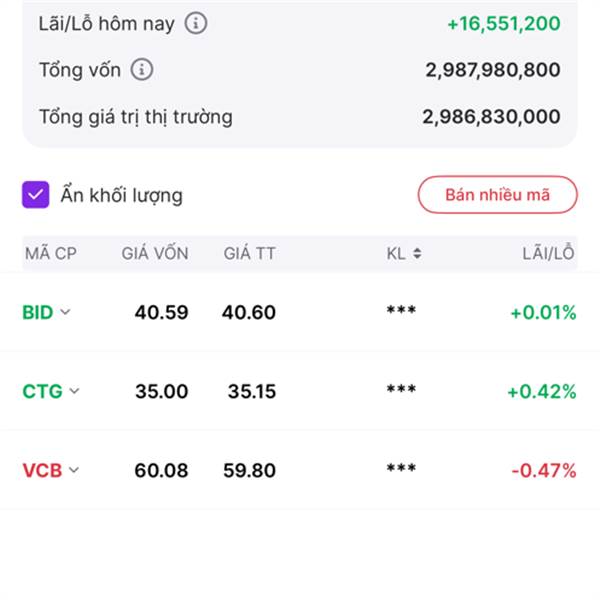
Task: Expand the VCB stock row chevron
Action: tap(74, 470)
